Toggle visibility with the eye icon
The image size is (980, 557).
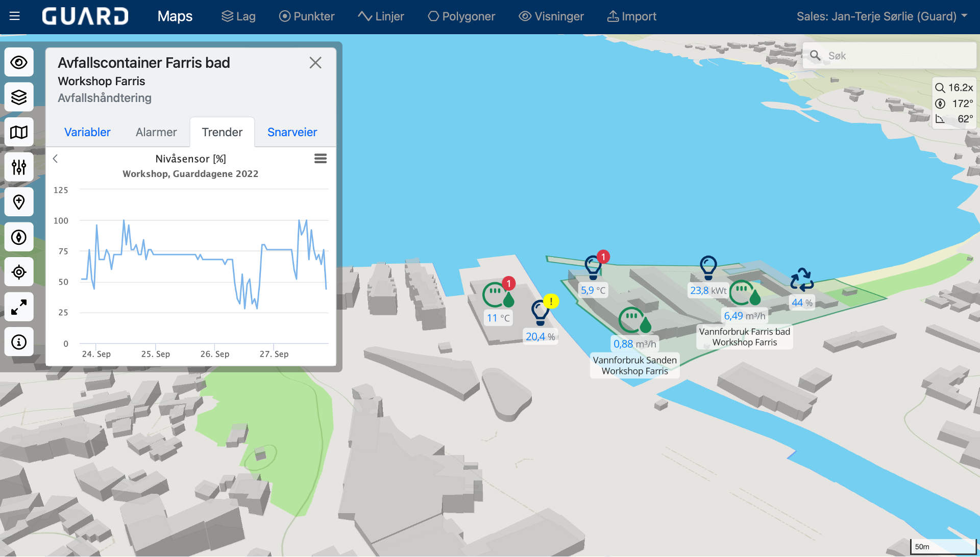click(19, 62)
